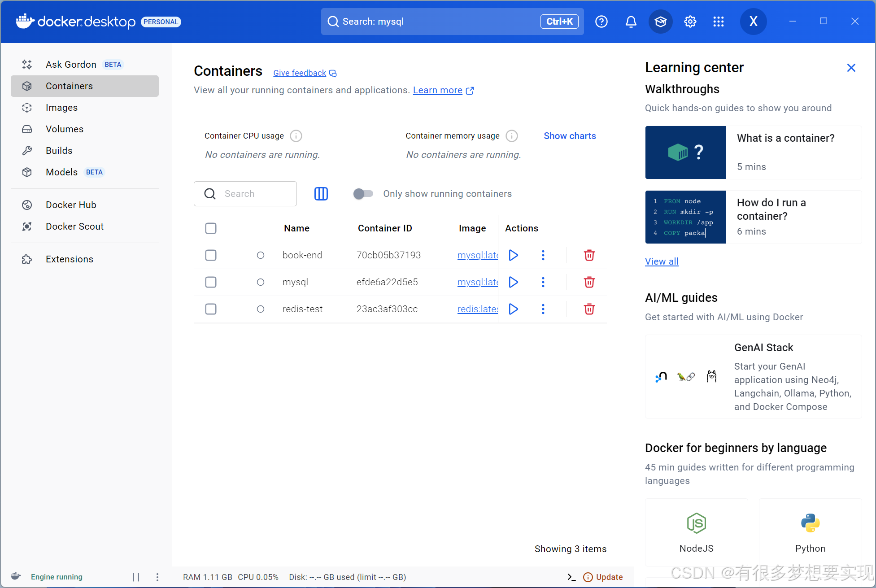Open the help question mark icon
This screenshot has height=588, width=876.
click(601, 22)
